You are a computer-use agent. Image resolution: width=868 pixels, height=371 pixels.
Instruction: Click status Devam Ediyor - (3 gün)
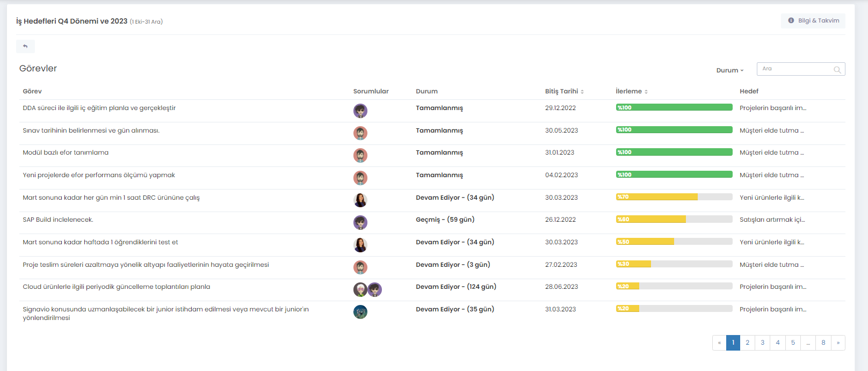click(453, 265)
